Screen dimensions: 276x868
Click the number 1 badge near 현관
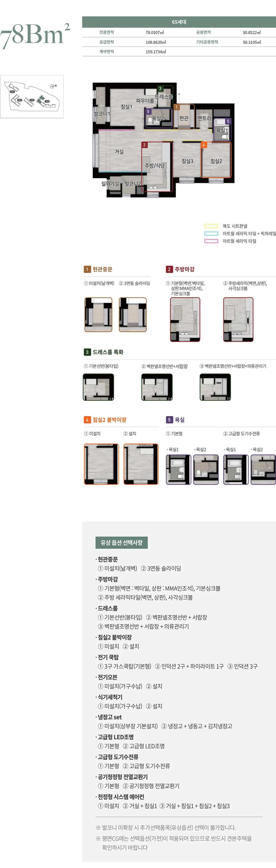click(x=176, y=107)
